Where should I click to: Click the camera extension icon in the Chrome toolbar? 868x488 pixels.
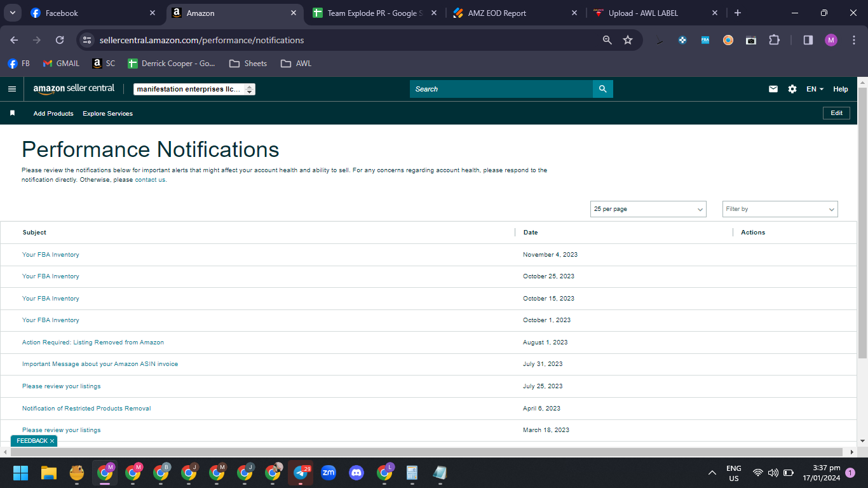coord(751,40)
